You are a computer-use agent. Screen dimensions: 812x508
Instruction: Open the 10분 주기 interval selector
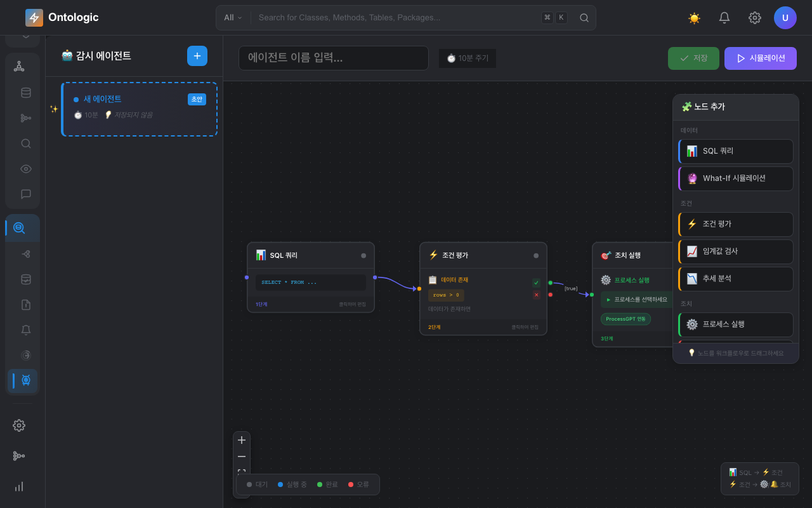coord(468,58)
